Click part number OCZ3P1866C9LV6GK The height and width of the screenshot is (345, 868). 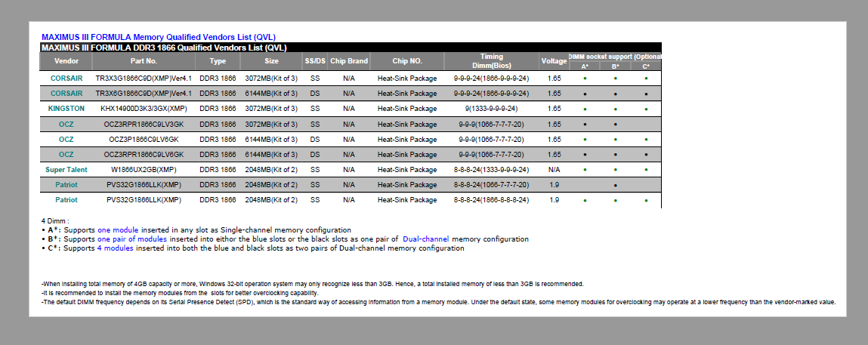tap(144, 140)
